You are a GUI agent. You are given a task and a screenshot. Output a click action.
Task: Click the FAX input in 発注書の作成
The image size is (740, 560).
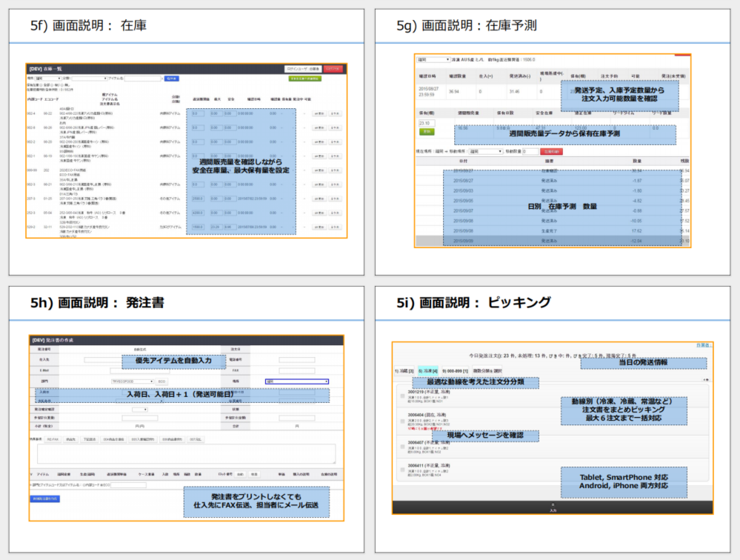point(297,370)
